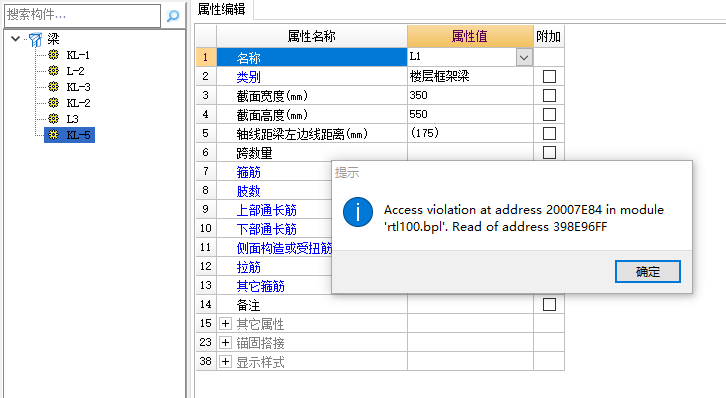This screenshot has width=726, height=398.
Task: Select L-2 in the component tree
Action: [75, 71]
